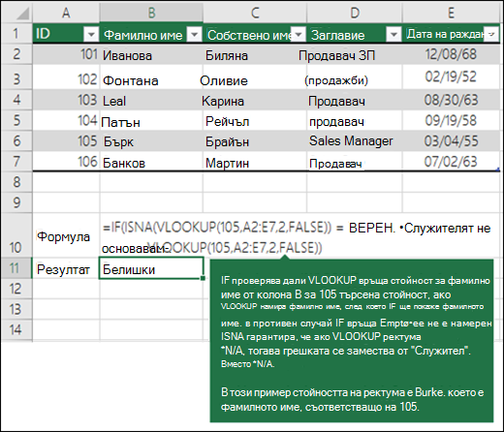Click the date cell 12/08/68
Image resolution: width=504 pixels, height=432 pixels.
click(x=451, y=54)
